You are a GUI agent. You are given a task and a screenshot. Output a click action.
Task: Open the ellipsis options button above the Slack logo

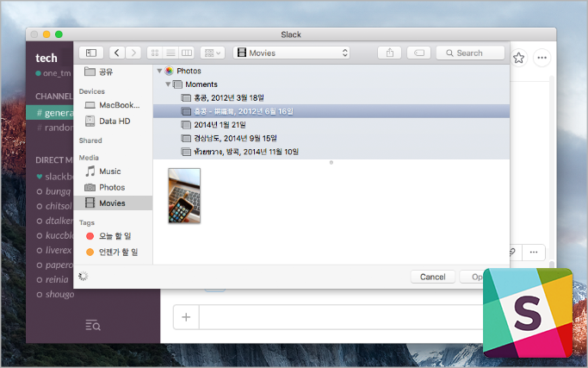pos(534,252)
